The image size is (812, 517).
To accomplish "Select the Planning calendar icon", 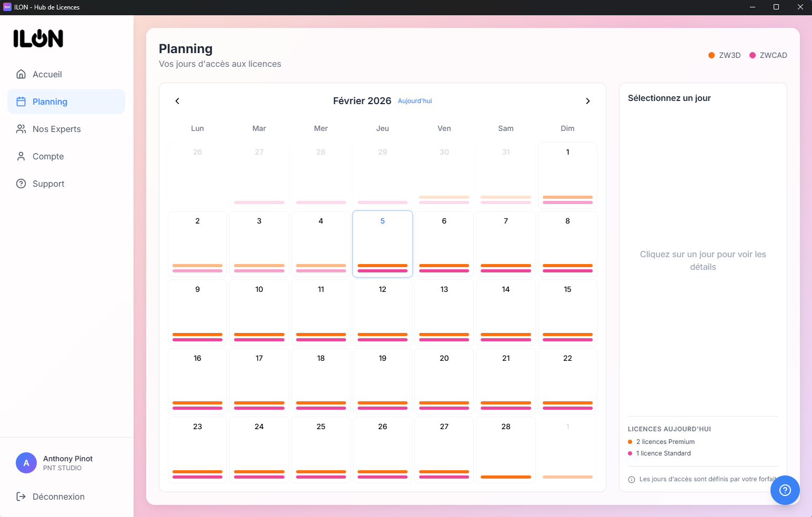I will [21, 102].
